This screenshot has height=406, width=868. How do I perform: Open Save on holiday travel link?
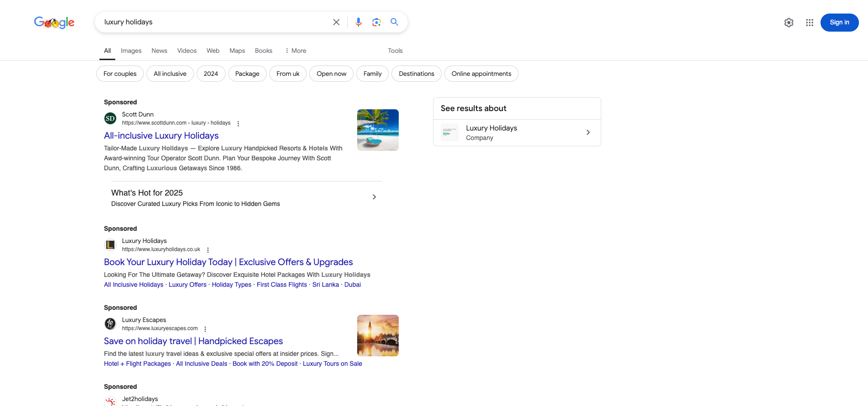tap(193, 341)
